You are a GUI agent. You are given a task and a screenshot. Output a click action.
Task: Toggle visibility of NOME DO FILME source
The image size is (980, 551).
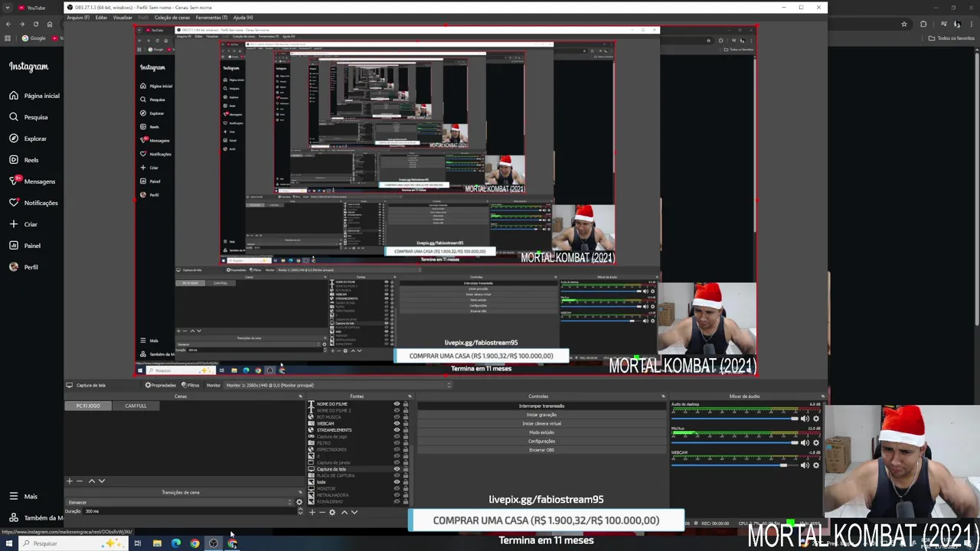397,404
